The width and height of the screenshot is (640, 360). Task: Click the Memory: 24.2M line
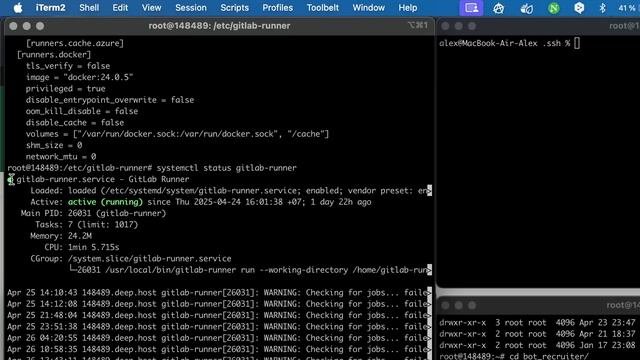(x=61, y=236)
